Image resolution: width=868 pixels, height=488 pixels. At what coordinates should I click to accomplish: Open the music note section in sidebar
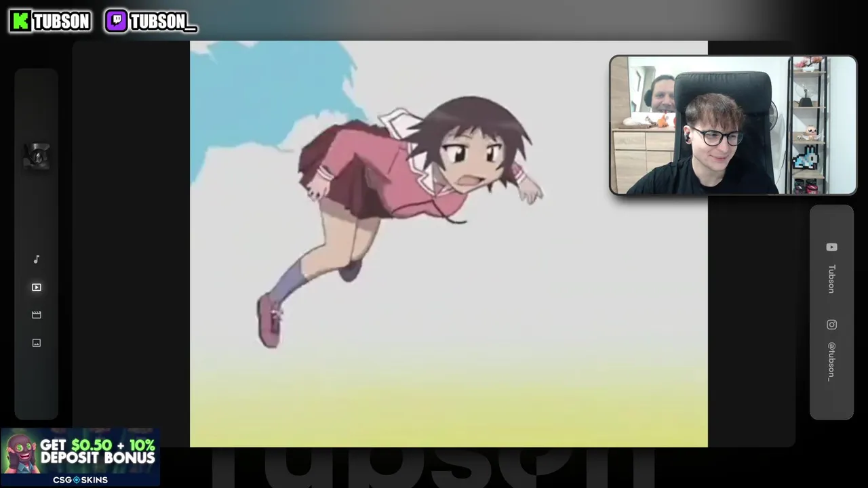pos(37,260)
